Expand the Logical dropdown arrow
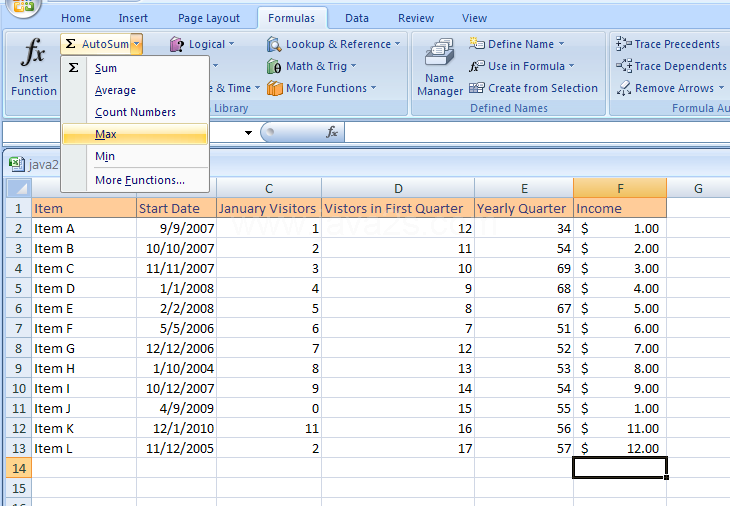This screenshot has height=506, width=730. coord(231,44)
